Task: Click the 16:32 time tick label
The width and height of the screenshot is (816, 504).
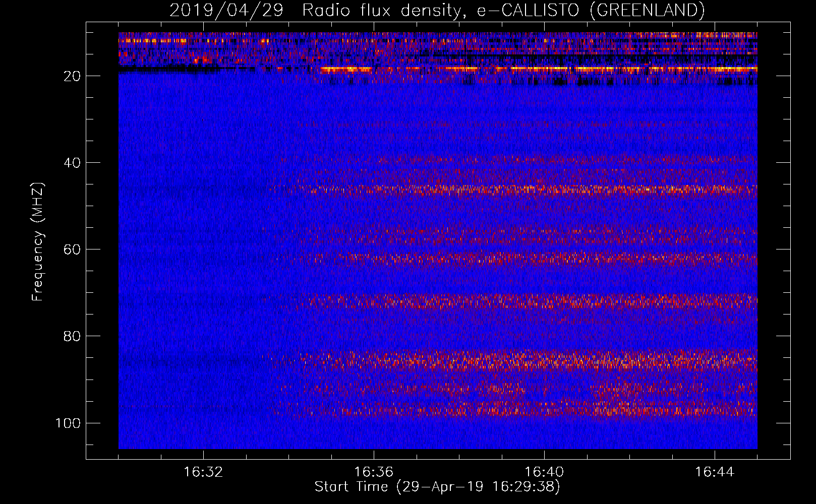Action: point(203,472)
